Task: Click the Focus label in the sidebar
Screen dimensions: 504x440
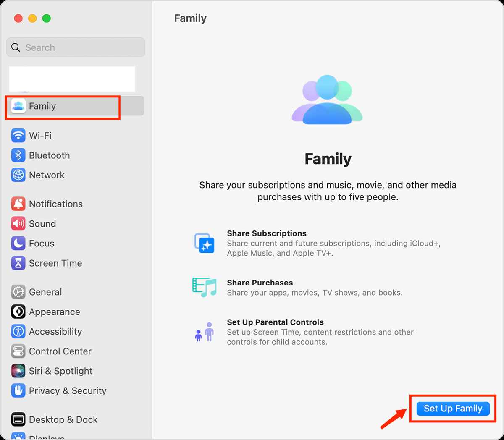Action: [x=42, y=244]
